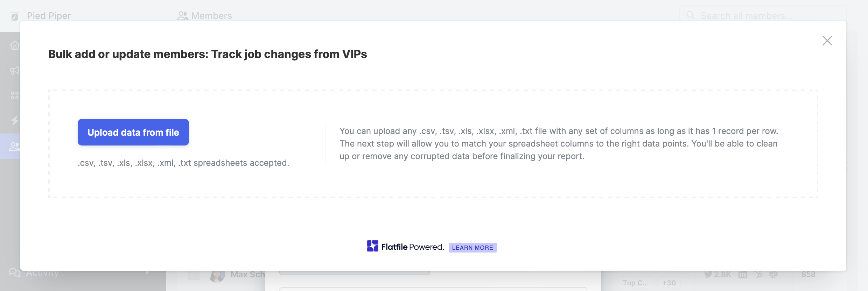Select the megaphone announcements sidebar icon
The height and width of the screenshot is (291, 868).
(x=15, y=71)
